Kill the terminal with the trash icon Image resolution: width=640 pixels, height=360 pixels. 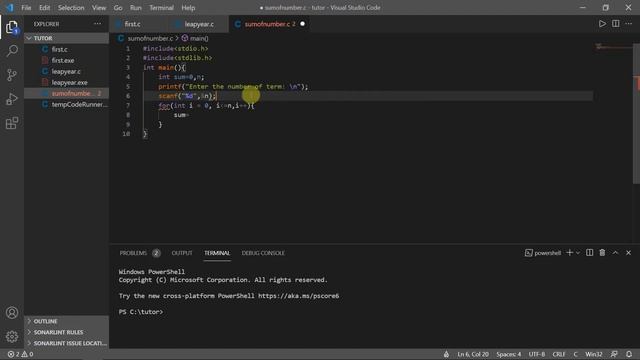coord(602,253)
